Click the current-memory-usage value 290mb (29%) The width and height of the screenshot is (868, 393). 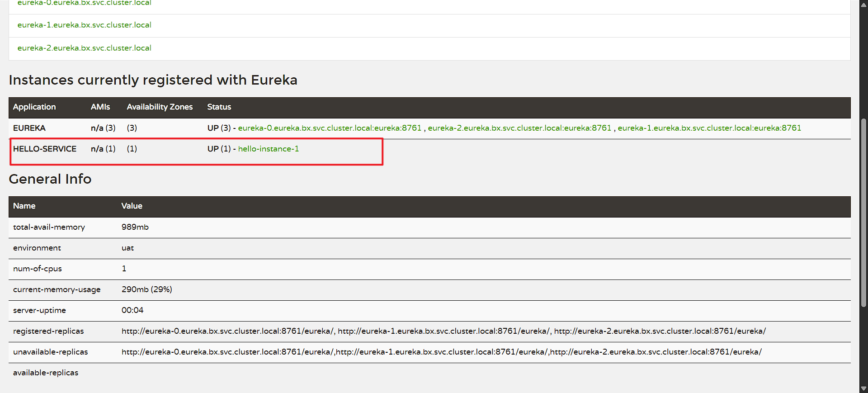pos(146,289)
